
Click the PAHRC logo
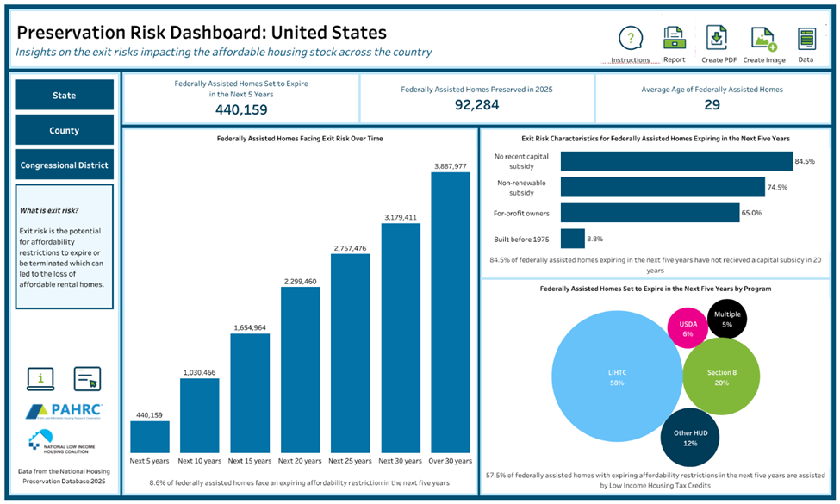[x=65, y=411]
